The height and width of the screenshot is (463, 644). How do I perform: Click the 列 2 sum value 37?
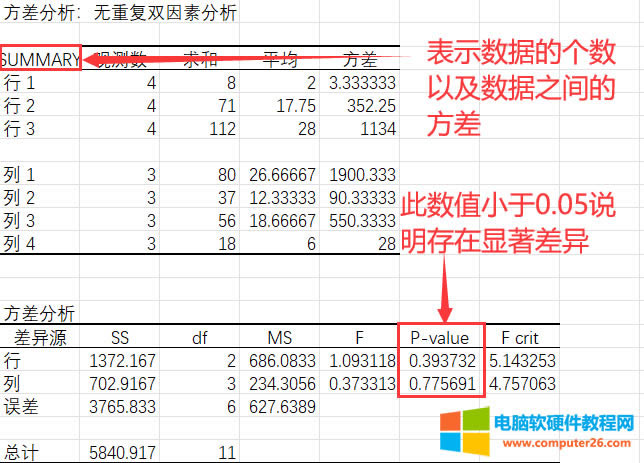click(x=227, y=198)
